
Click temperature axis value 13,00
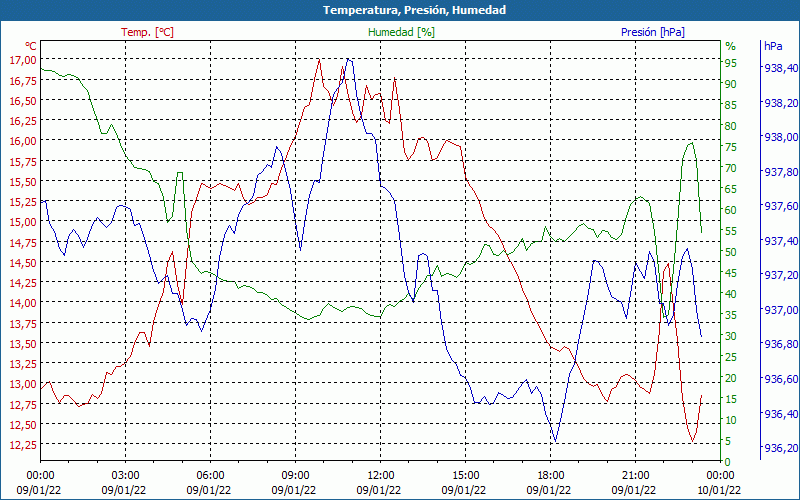[x=23, y=384]
